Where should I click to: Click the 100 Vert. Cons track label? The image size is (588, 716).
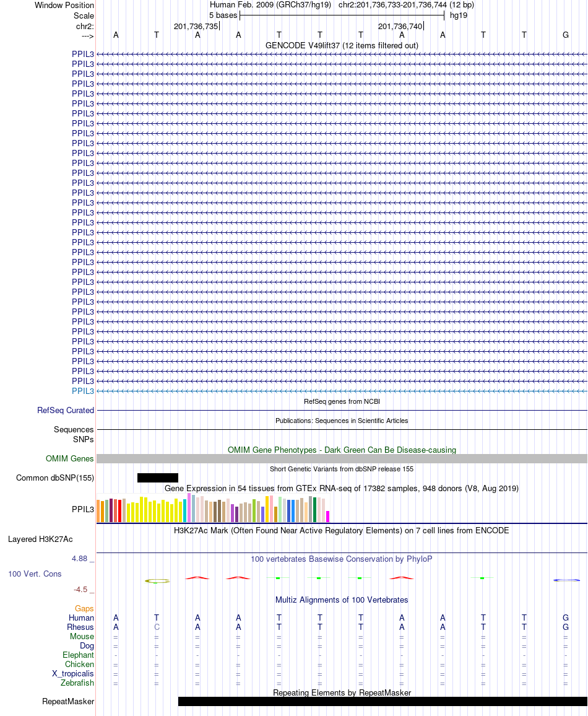[x=35, y=574]
